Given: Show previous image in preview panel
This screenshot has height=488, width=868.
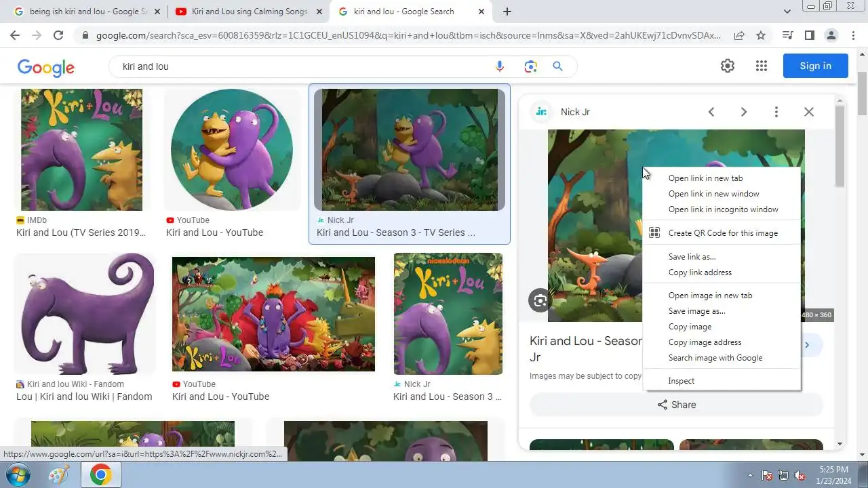Looking at the screenshot, I should pos(711,112).
